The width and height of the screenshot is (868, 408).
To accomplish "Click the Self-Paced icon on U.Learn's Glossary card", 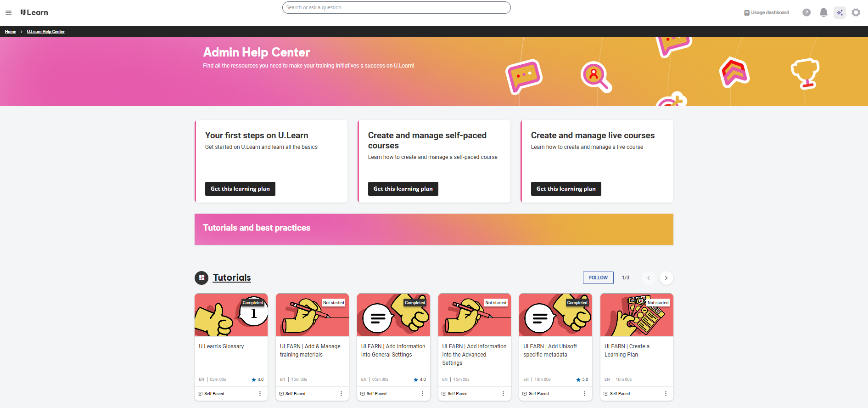I will click(200, 394).
